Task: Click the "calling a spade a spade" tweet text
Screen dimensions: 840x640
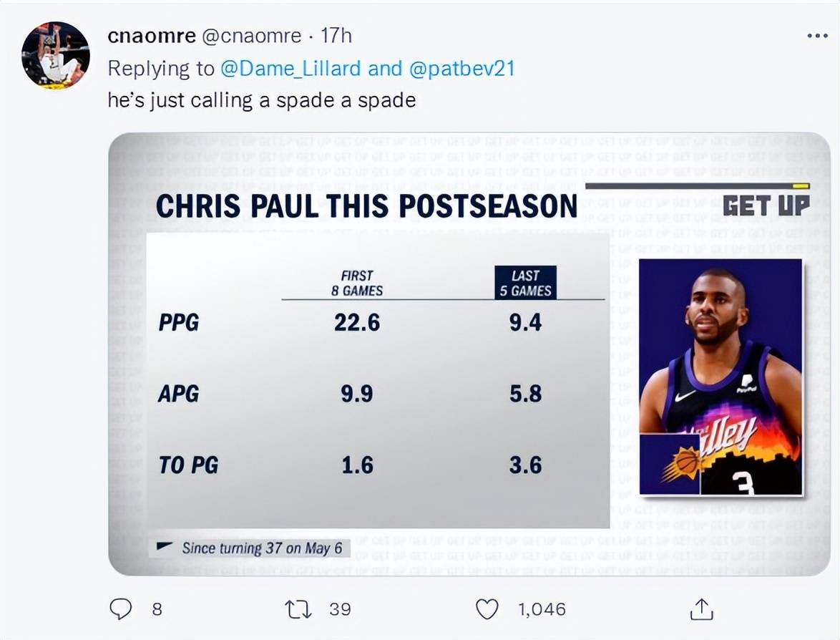Action: coord(261,100)
